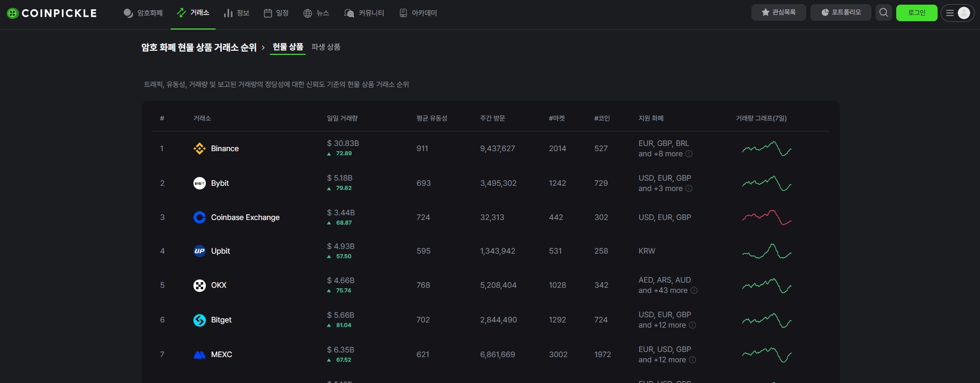Viewport: 980px width, 383px height.
Task: Click MEXC coin count 1972
Action: (602, 355)
